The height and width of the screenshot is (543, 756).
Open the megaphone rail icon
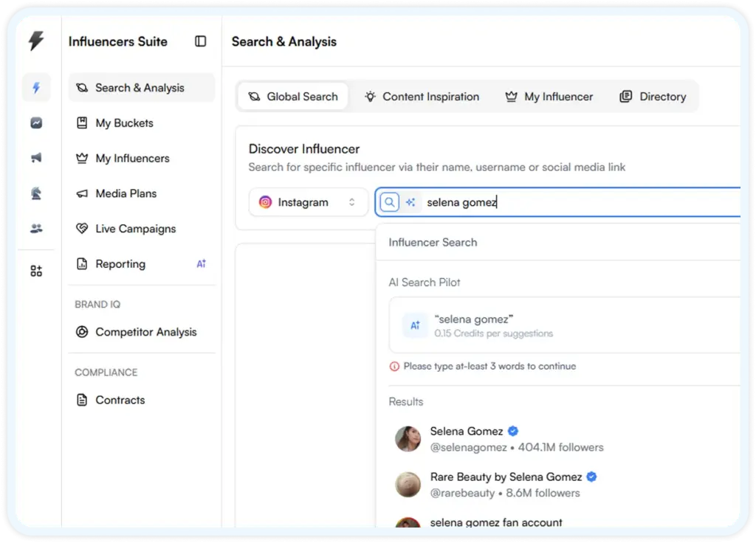pos(36,158)
